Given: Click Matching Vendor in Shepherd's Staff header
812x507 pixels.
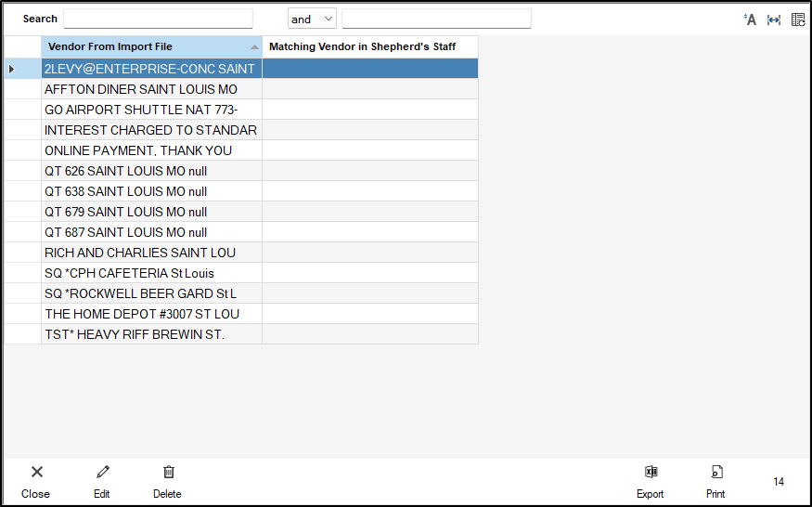Looking at the screenshot, I should click(x=369, y=46).
